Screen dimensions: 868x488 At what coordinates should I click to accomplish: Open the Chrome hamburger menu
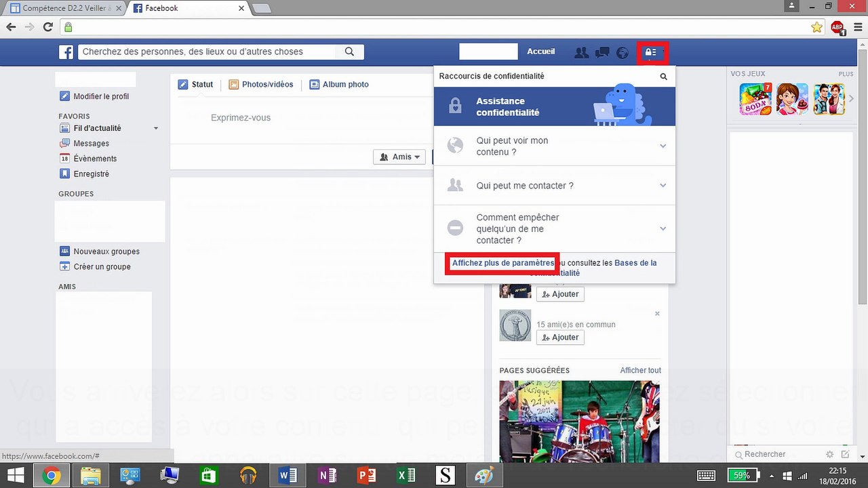pos(858,27)
